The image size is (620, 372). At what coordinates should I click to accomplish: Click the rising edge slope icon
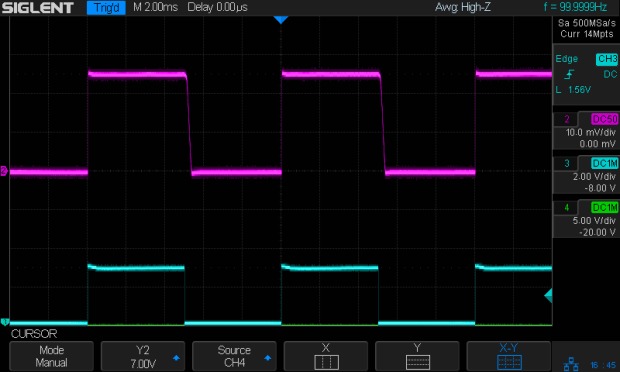click(x=569, y=74)
